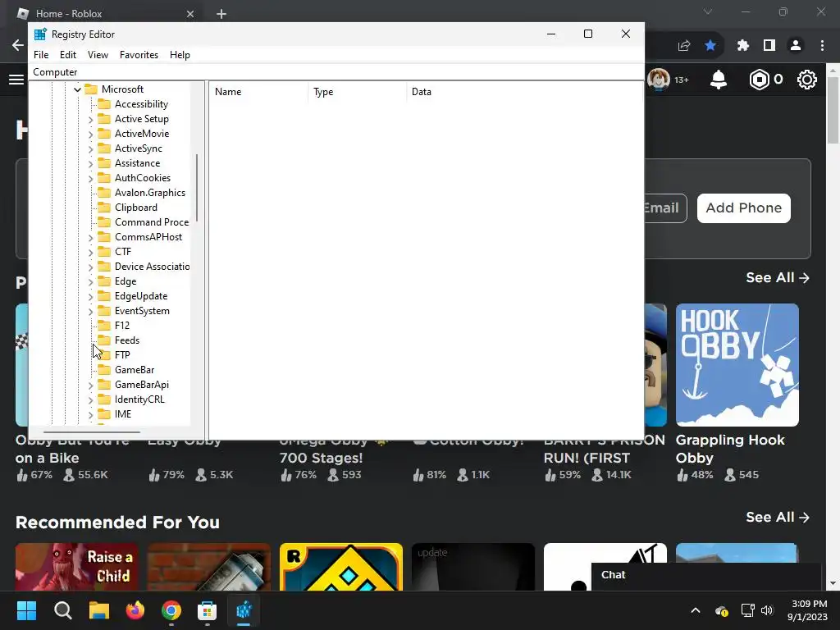Image resolution: width=840 pixels, height=630 pixels.
Task: Open Robux balance icon
Action: (759, 80)
